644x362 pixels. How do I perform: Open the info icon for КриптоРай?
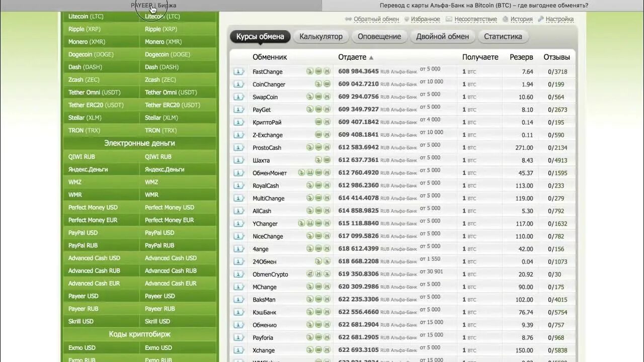point(238,122)
